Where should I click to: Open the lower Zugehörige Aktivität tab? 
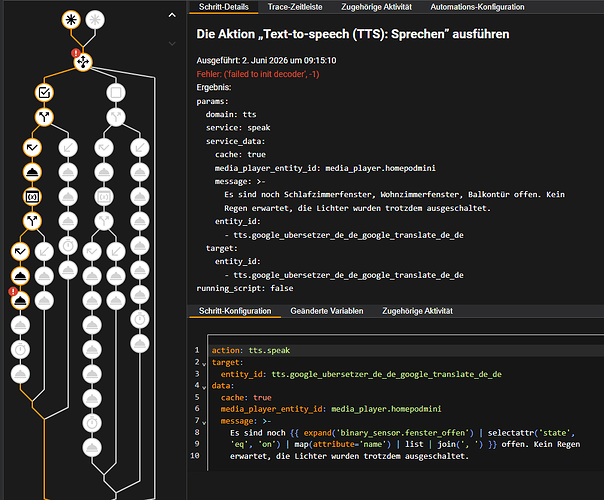tap(417, 311)
